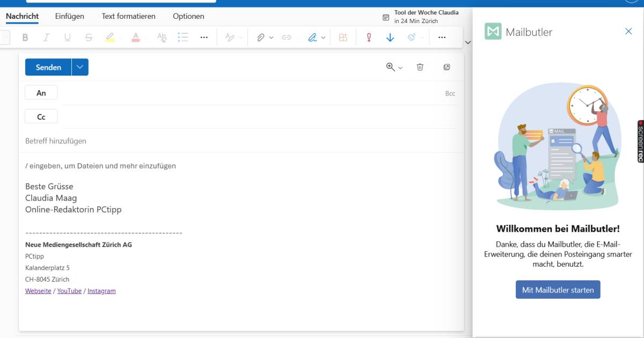Screen dimensions: 644x338
Task: Open the zoom magnifier tool
Action: pyautogui.click(x=390, y=67)
